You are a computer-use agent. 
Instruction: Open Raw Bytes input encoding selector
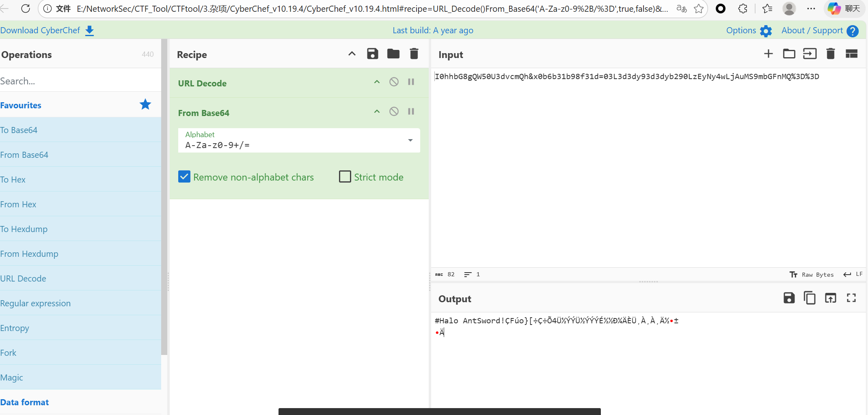tap(812, 275)
